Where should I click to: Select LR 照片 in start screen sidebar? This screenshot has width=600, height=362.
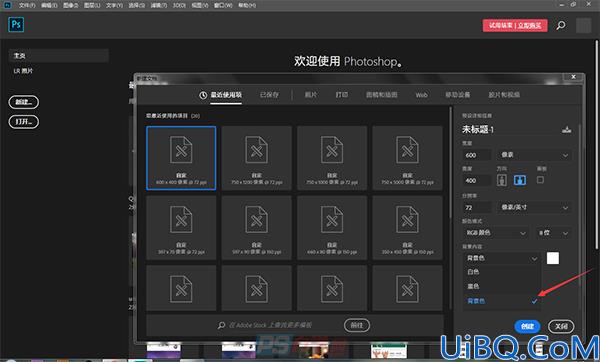click(x=23, y=71)
